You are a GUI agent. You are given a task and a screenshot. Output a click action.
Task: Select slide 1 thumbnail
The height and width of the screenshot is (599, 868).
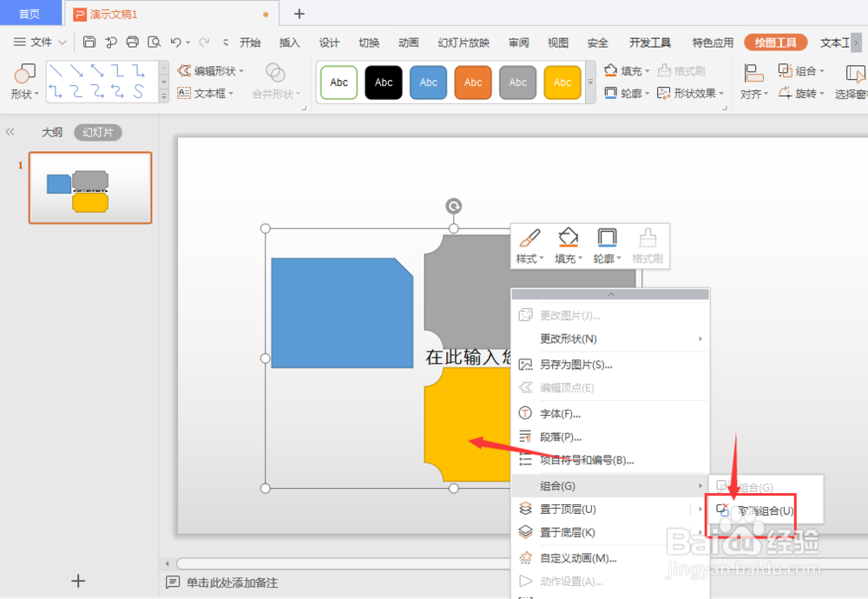tap(90, 188)
